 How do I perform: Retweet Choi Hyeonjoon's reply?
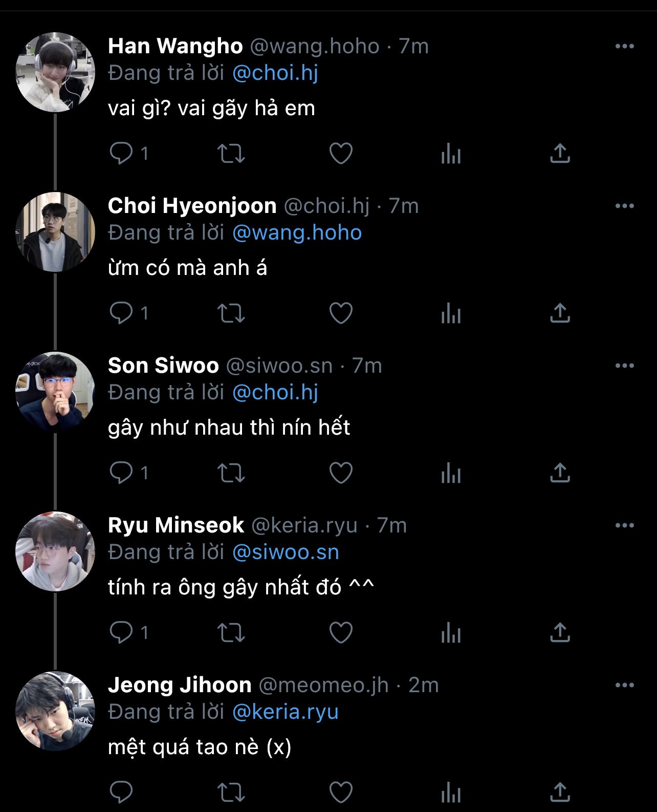coord(231,313)
